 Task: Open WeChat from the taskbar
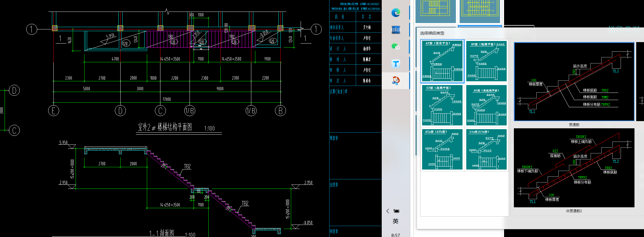click(396, 46)
